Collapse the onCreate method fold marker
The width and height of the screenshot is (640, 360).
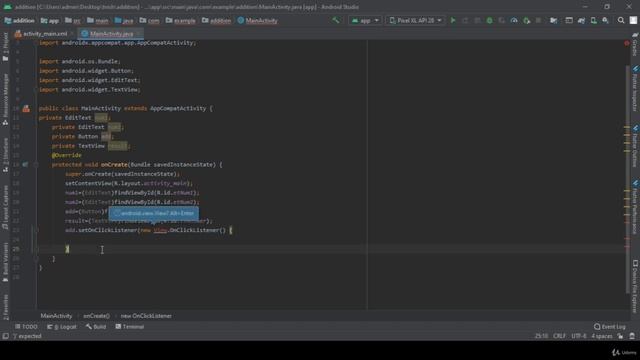pos(36,164)
